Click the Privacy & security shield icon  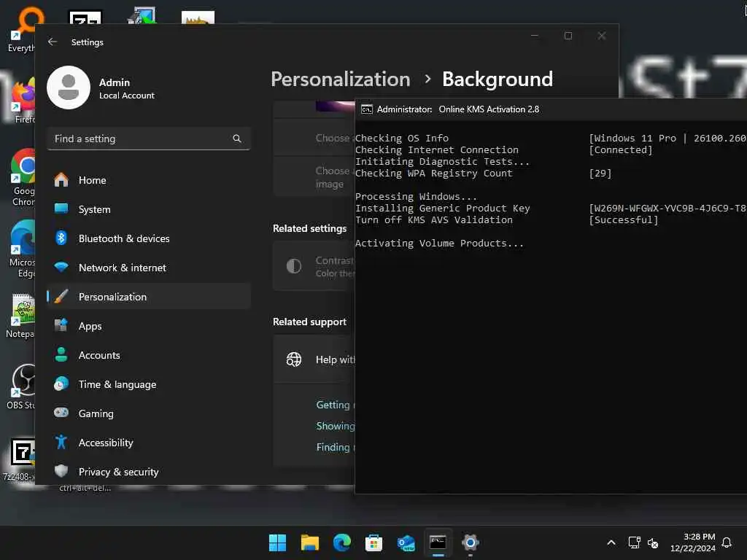61,471
